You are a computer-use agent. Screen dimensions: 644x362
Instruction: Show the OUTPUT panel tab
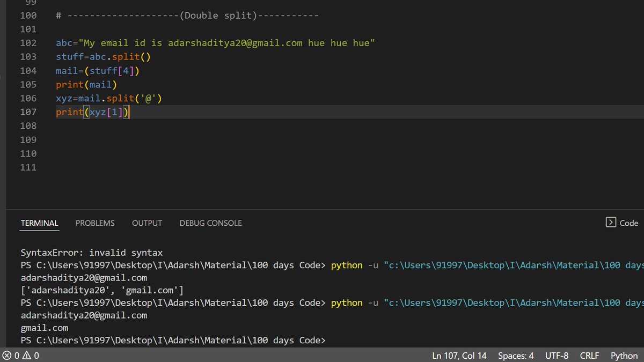coord(147,223)
